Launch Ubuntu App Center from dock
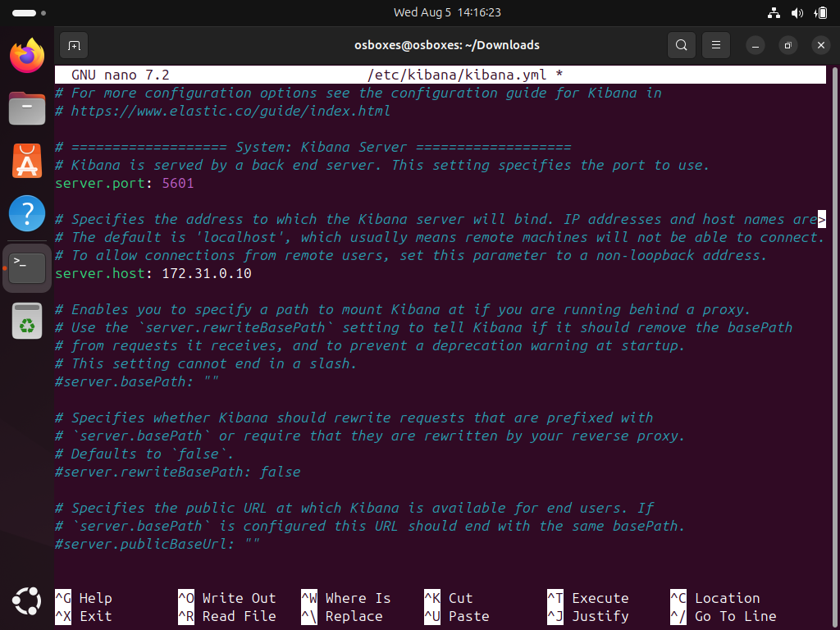 pos(27,161)
